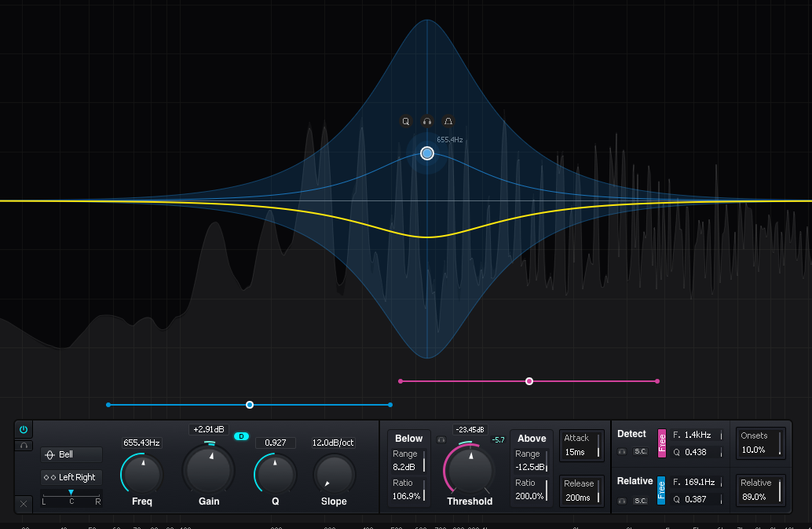The image size is (812, 529).
Task: Toggle the band power button
Action: 24,429
